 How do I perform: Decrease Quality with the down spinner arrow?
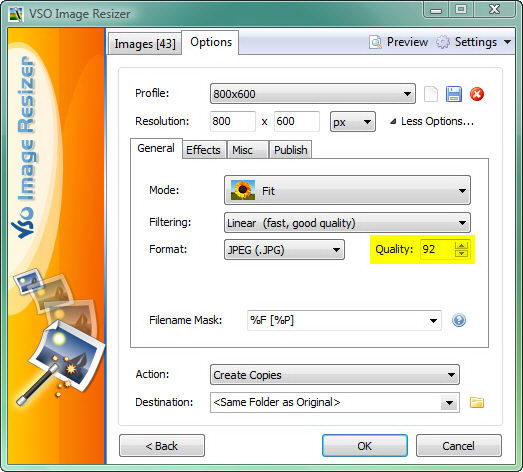coord(462,253)
